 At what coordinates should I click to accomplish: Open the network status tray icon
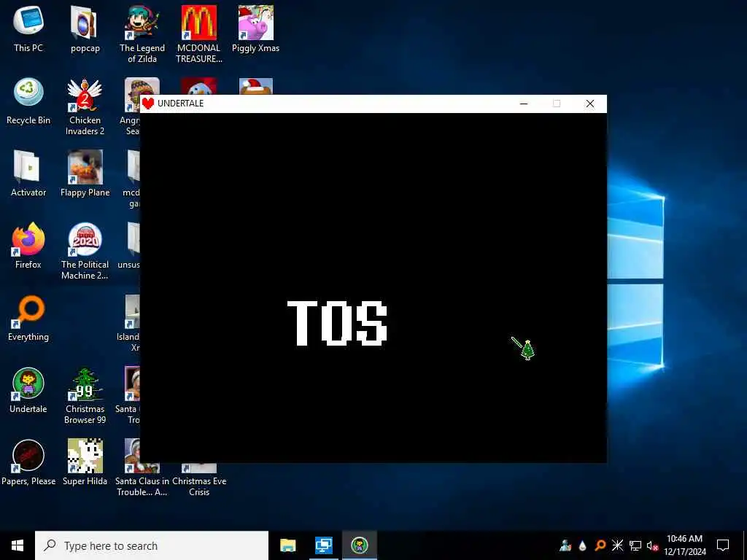[635, 545]
